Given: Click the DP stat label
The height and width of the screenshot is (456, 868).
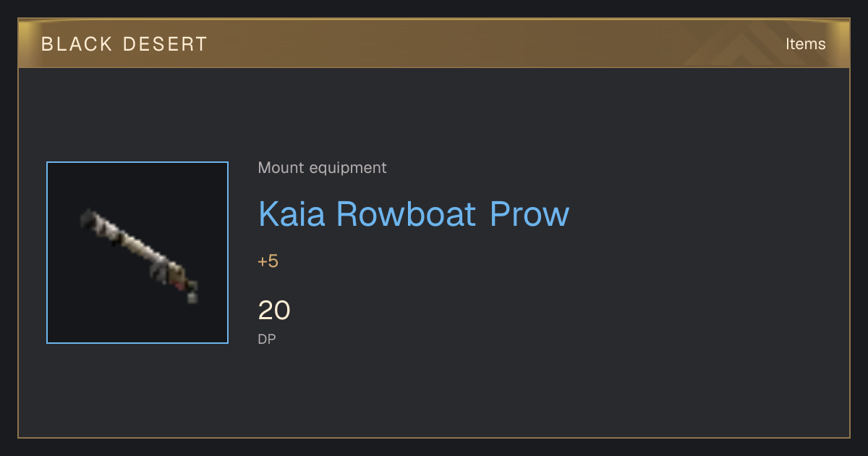Looking at the screenshot, I should (x=266, y=339).
